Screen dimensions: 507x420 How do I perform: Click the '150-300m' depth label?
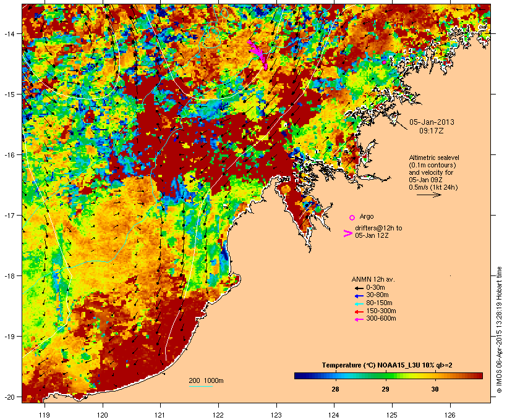[381, 311]
